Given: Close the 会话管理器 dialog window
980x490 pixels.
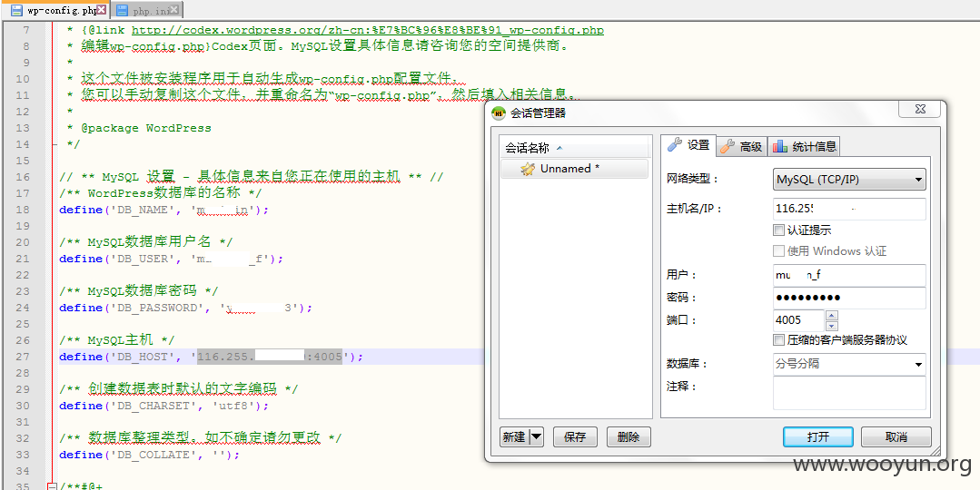Looking at the screenshot, I should 919,109.
